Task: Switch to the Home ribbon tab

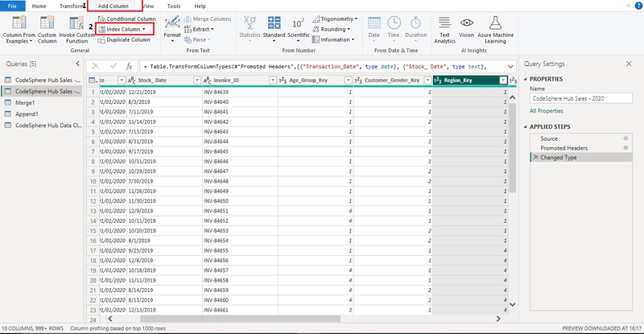Action: coord(39,6)
